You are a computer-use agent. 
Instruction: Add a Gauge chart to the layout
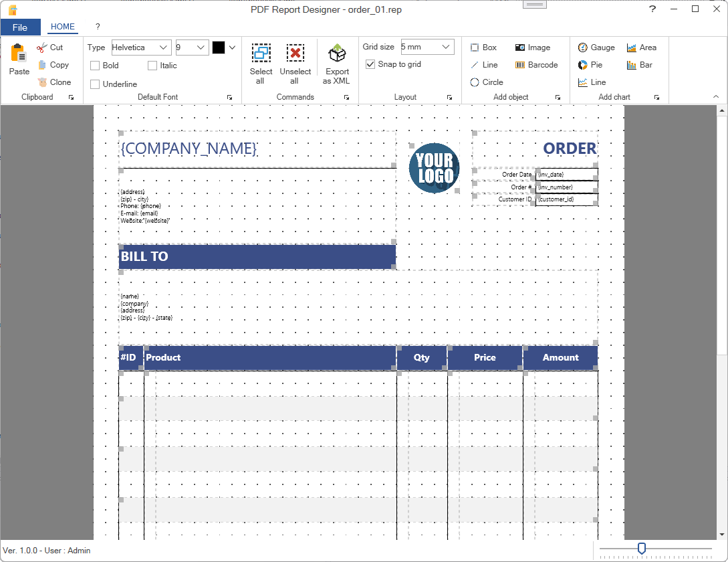(x=595, y=48)
